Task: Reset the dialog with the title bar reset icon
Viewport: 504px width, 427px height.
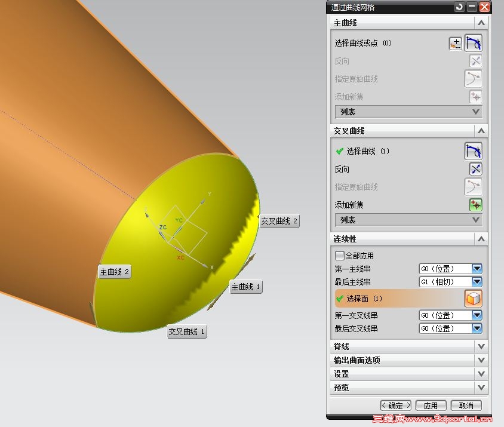Action: click(x=459, y=7)
